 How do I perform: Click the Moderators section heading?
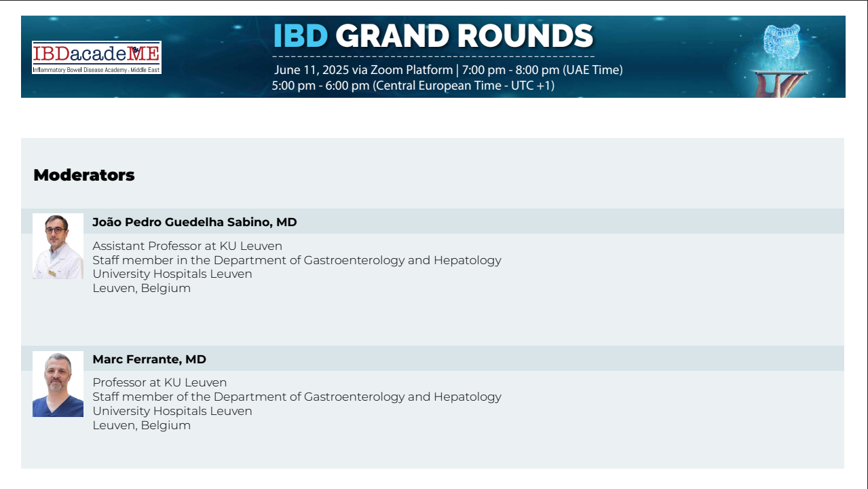[84, 175]
